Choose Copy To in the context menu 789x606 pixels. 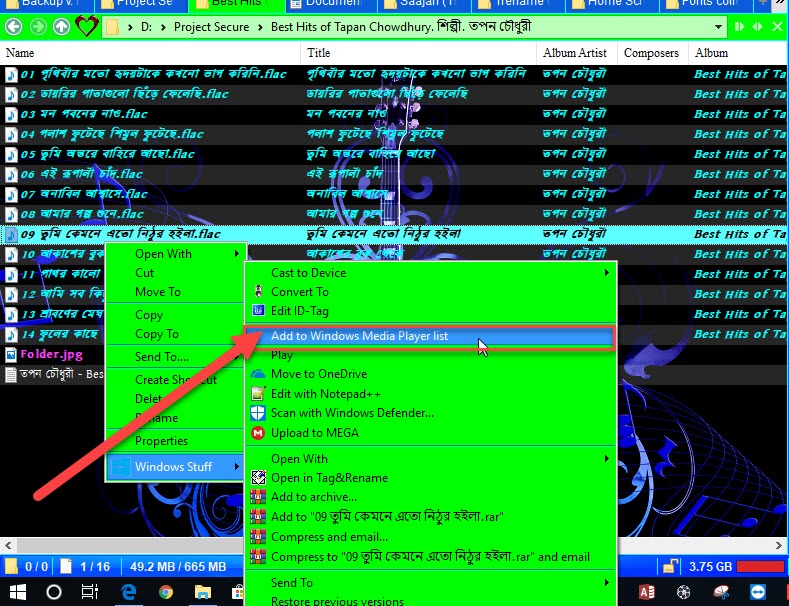coord(156,334)
